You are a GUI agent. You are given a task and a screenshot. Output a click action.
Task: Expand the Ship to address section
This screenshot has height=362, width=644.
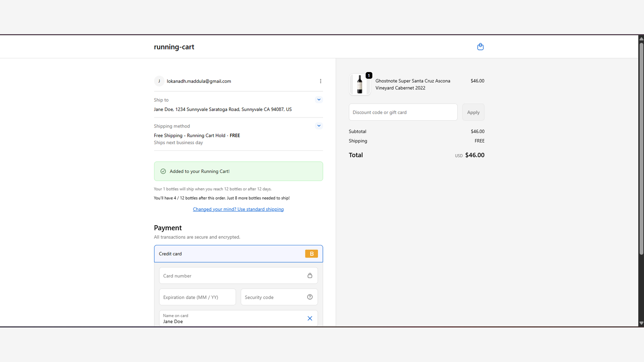319,100
